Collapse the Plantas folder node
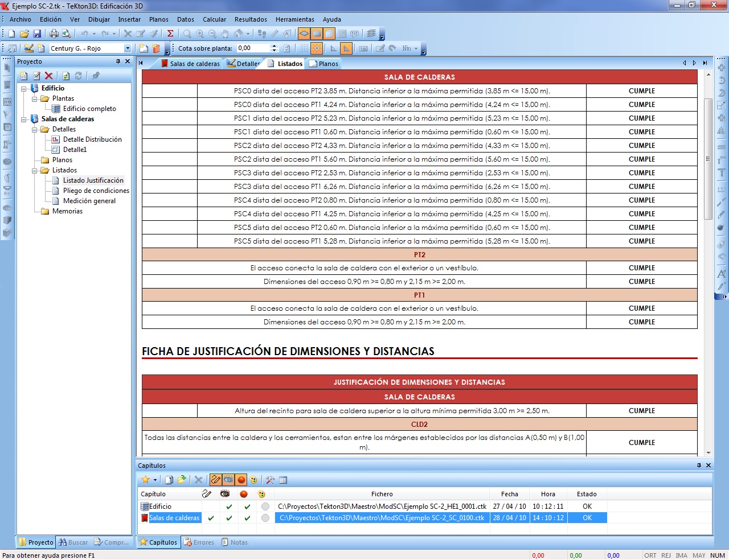The height and width of the screenshot is (560, 729). (35, 98)
